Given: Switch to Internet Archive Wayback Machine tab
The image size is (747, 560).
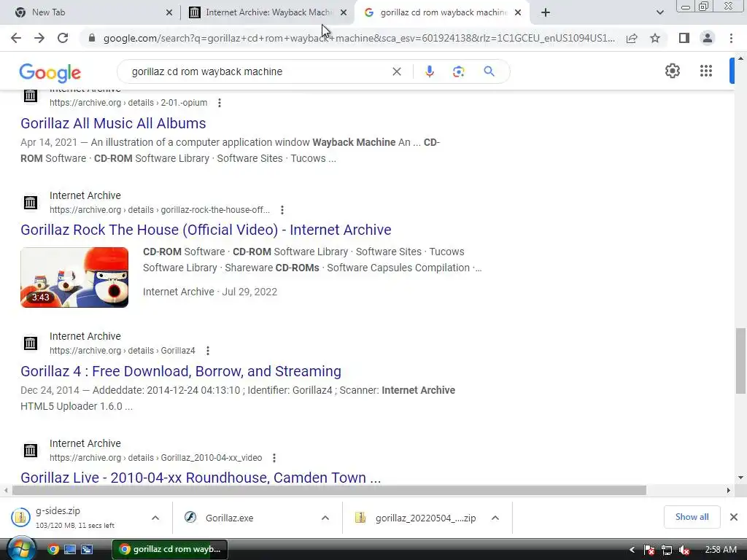Looking at the screenshot, I should point(267,12).
